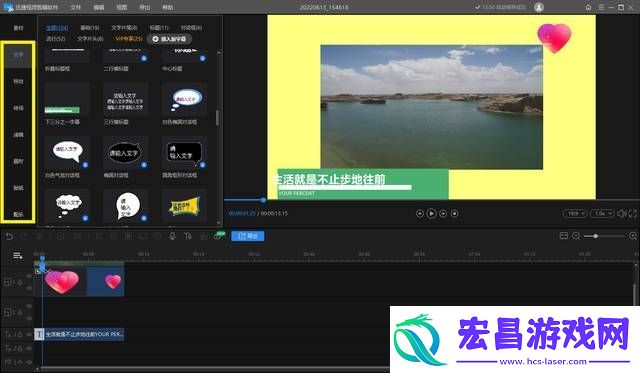Select the 标题(11) category tab
This screenshot has height=373, width=640.
click(159, 28)
